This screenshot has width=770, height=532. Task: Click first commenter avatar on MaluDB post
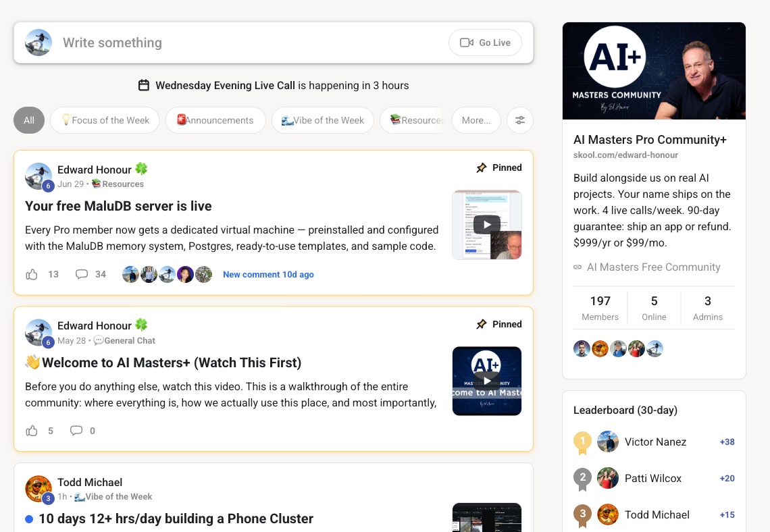coord(130,274)
